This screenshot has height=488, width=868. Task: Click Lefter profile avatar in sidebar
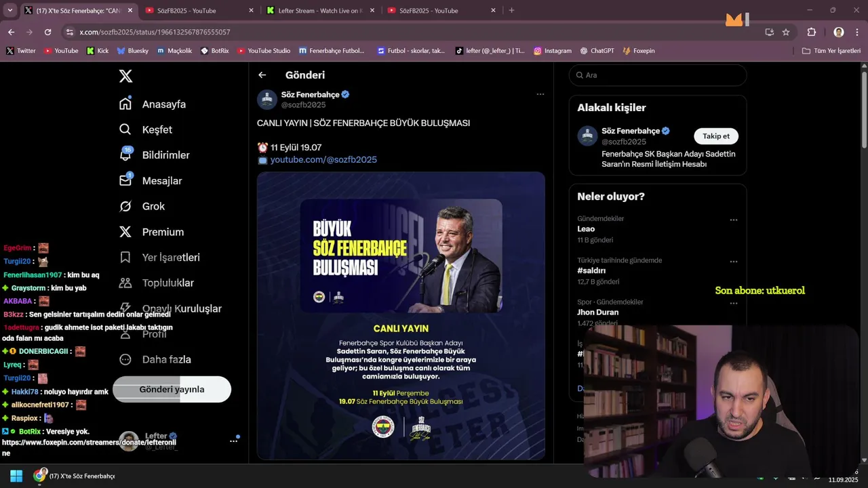[x=130, y=441]
